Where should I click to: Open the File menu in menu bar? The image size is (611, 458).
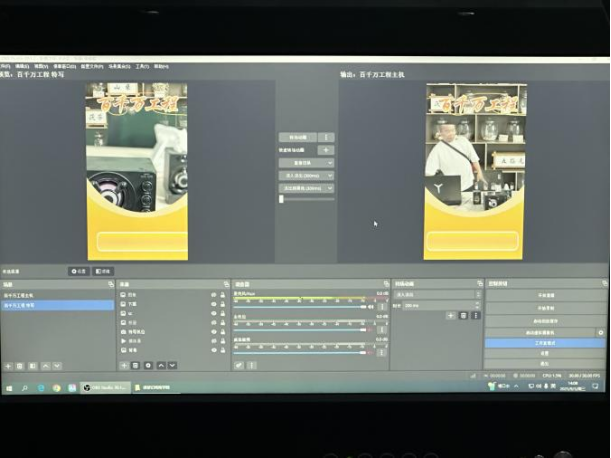click(5, 66)
